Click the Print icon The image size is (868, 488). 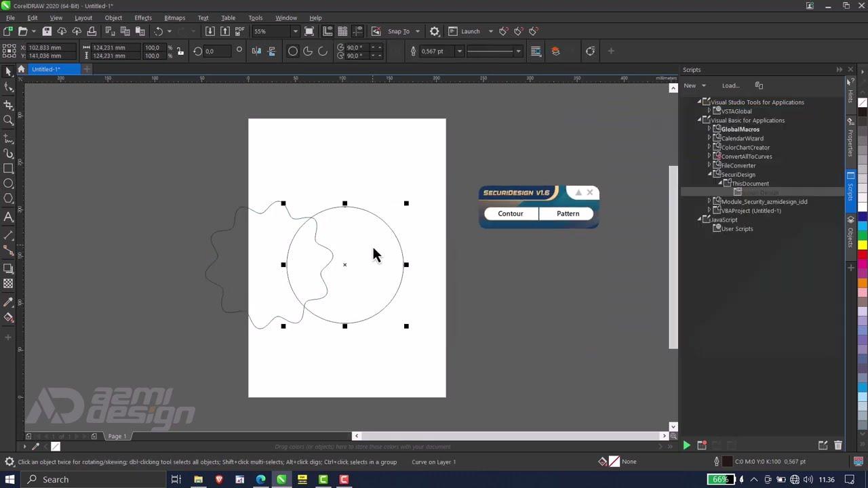click(92, 31)
